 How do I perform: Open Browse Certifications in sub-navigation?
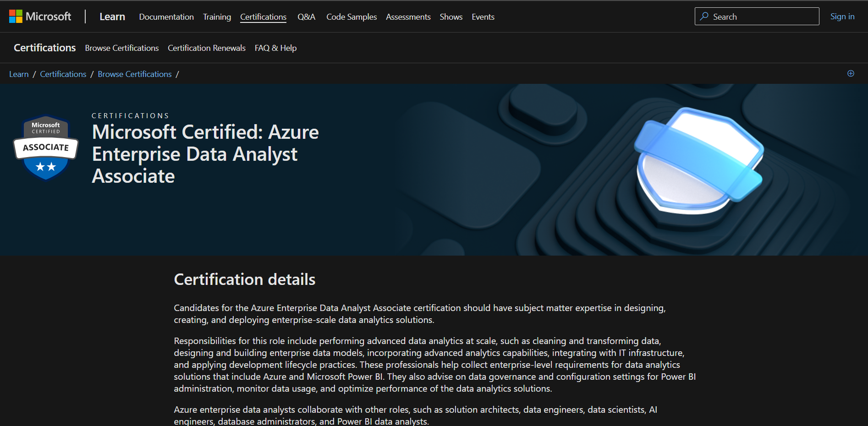pos(122,48)
